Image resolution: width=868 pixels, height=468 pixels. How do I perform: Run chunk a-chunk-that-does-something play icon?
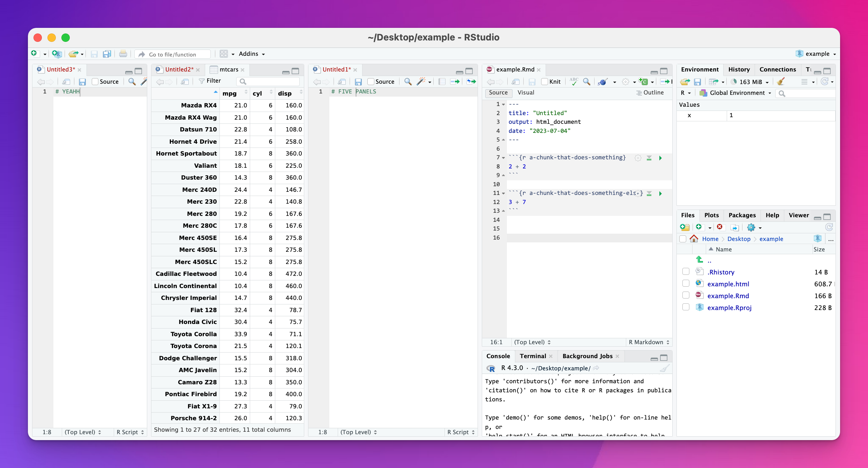[x=660, y=158]
